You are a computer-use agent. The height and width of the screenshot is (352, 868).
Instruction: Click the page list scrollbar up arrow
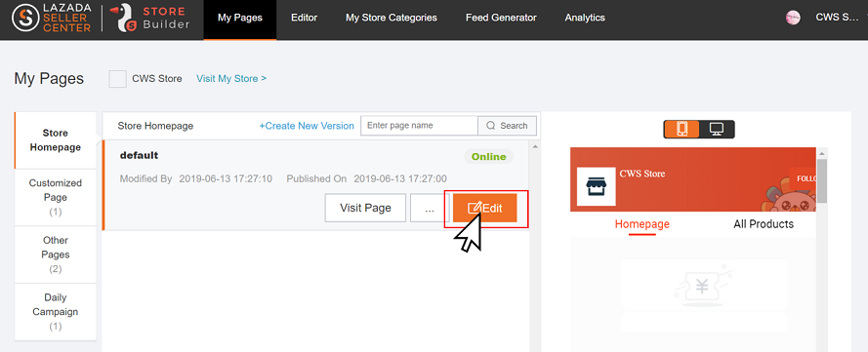[534, 146]
